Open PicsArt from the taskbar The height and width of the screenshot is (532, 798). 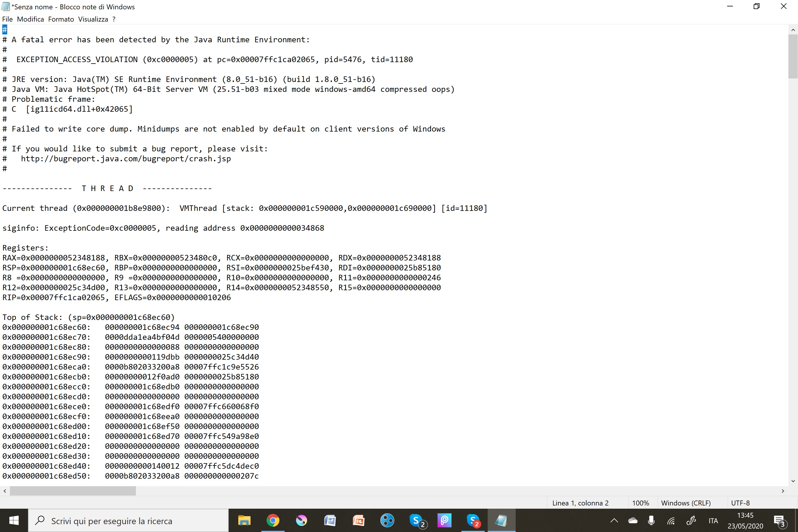click(x=444, y=520)
